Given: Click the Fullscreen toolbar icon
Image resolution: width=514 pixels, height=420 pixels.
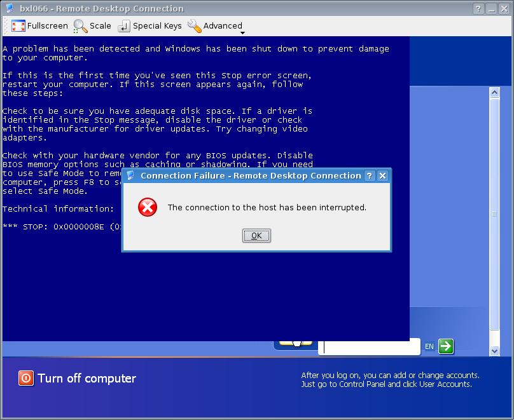Looking at the screenshot, I should click(18, 26).
